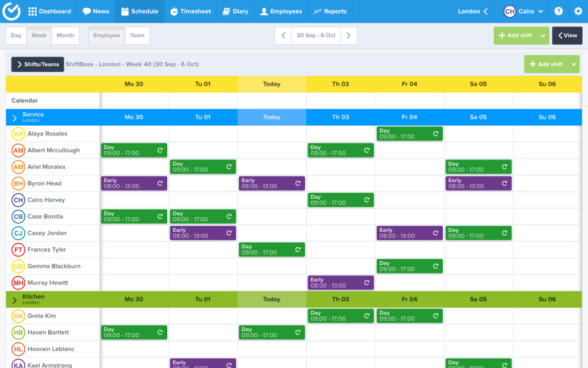Click the View button
Image resolution: width=588 pixels, height=368 pixels.
[x=567, y=36]
